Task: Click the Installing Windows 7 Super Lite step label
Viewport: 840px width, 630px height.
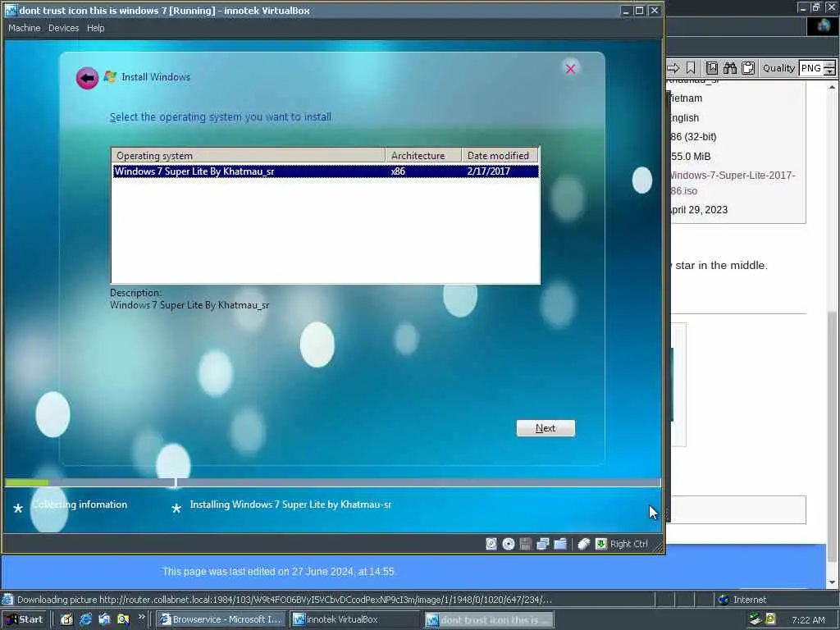Action: 290,504
